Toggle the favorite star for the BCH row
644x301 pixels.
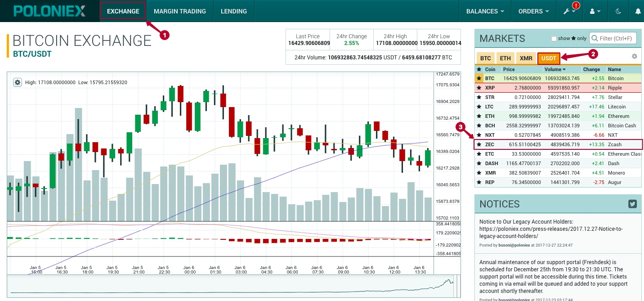(479, 126)
